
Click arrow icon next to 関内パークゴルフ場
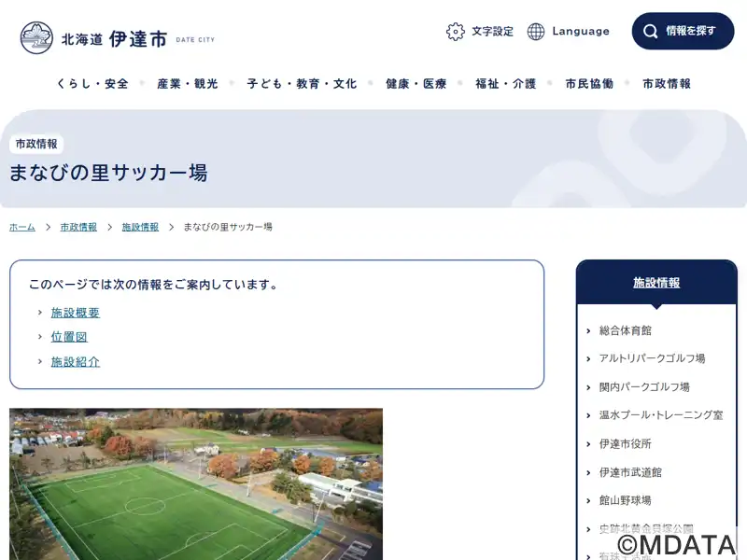[x=588, y=387]
